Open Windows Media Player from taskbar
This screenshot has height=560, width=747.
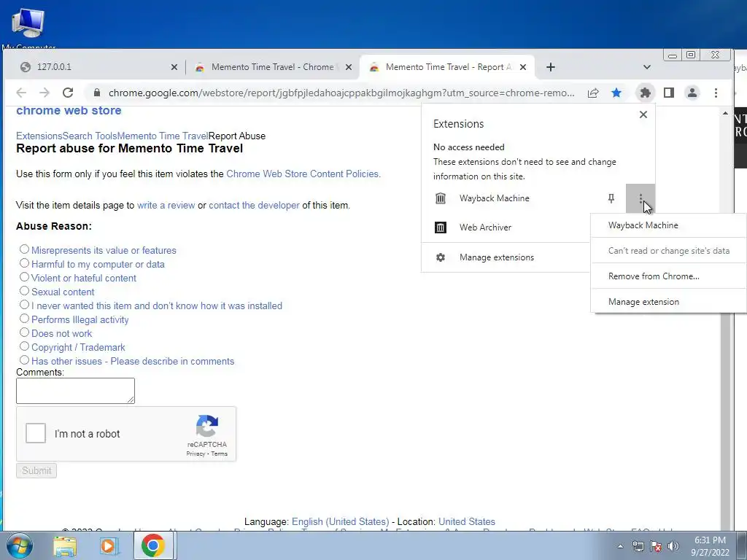pyautogui.click(x=109, y=546)
